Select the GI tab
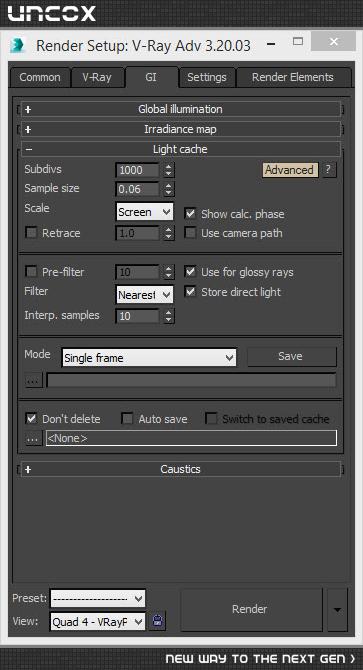This screenshot has height=670, width=363. pyautogui.click(x=151, y=77)
